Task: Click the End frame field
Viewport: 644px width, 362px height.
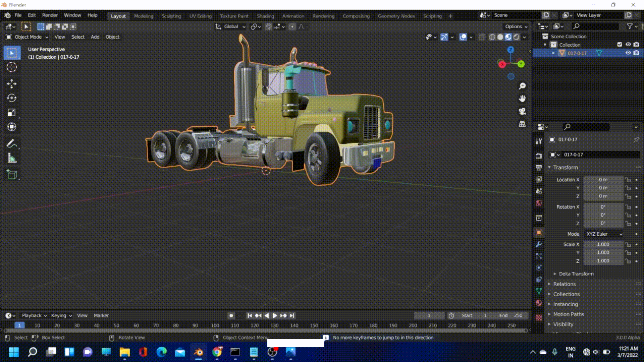Action: [511, 316]
